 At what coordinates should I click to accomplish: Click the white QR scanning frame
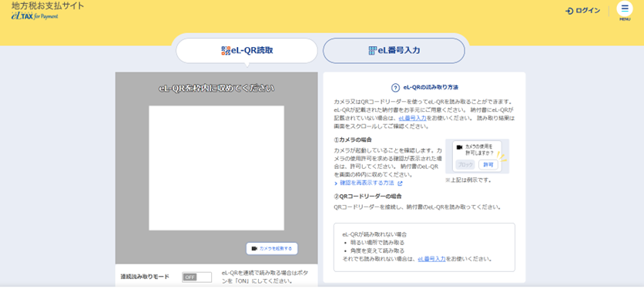[216, 168]
